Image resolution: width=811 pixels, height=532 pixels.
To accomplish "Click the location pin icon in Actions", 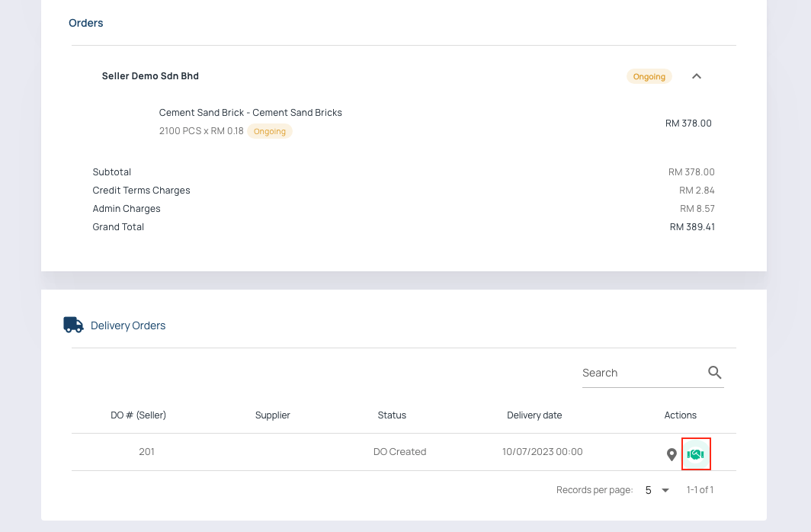I will tap(672, 455).
